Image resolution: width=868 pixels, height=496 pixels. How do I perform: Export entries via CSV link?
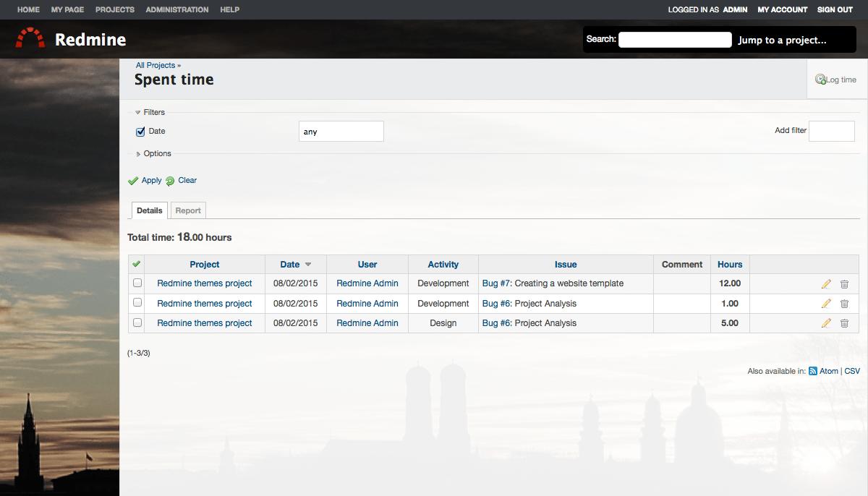tap(852, 371)
